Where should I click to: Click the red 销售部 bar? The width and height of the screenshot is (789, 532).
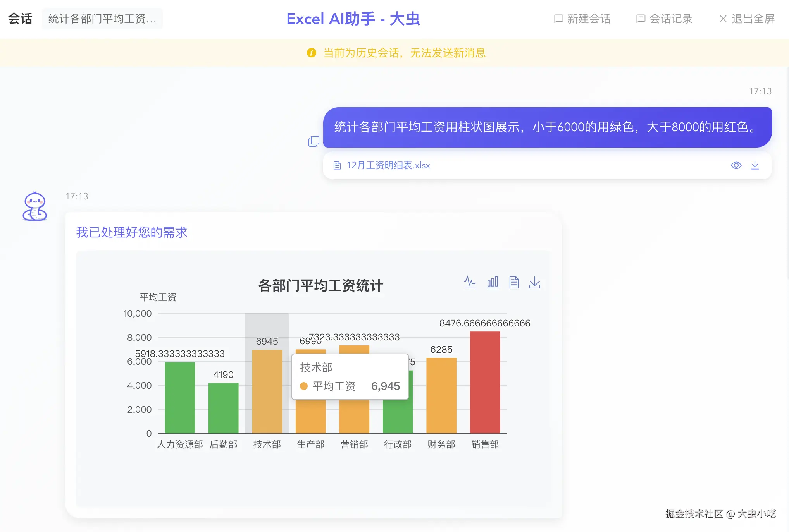click(485, 382)
